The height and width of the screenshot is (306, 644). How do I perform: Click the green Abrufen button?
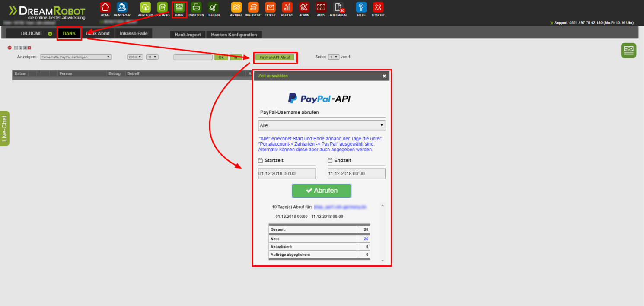click(x=322, y=191)
